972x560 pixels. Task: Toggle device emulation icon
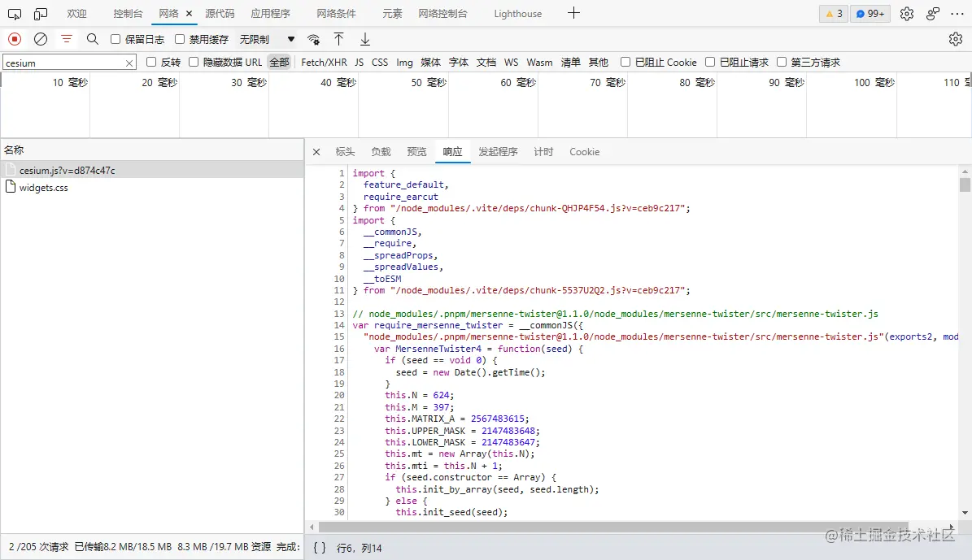41,14
